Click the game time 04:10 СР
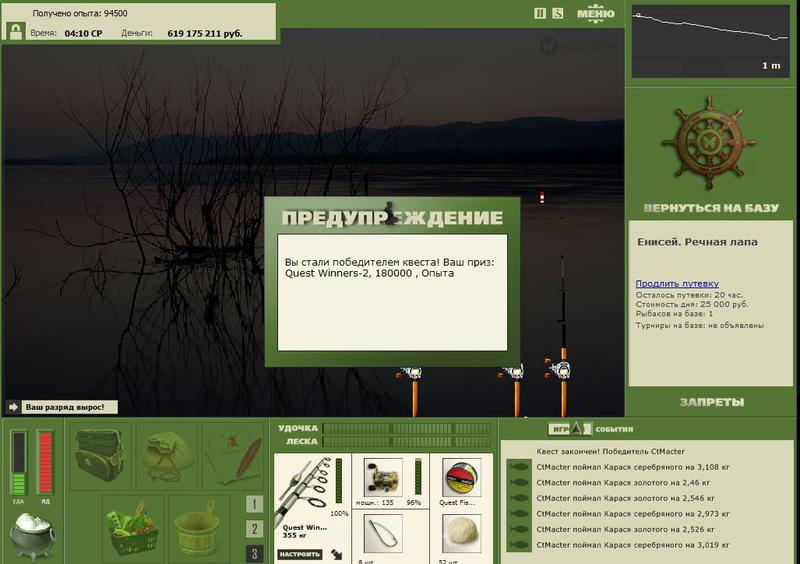Viewport: 800px width, 564px height. point(83,34)
